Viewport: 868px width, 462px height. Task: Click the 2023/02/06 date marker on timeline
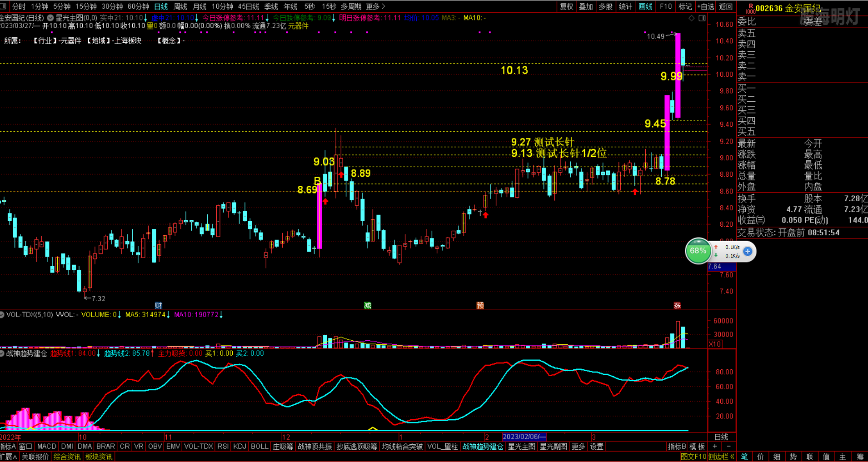(x=524, y=437)
